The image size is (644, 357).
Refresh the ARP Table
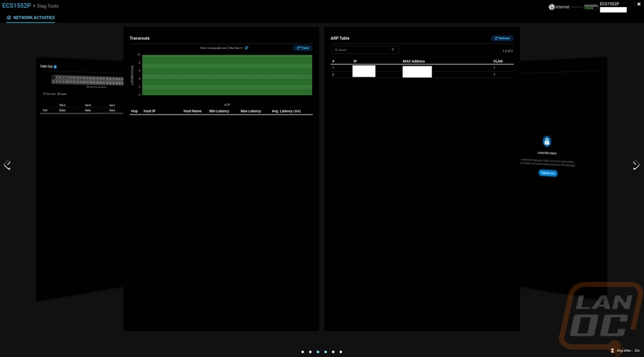(502, 39)
